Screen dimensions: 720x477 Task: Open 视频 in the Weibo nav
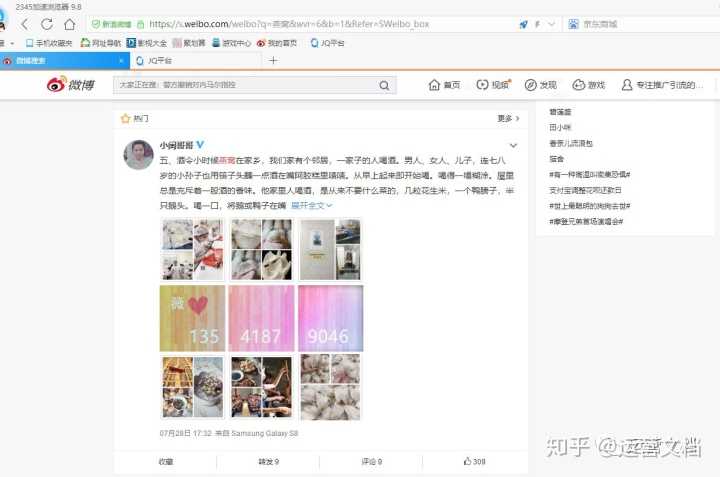[493, 85]
